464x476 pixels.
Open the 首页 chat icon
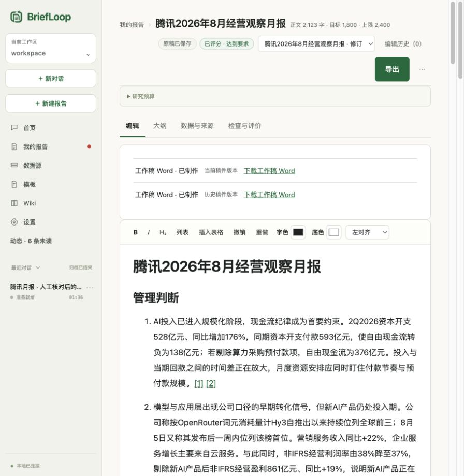(x=14, y=127)
